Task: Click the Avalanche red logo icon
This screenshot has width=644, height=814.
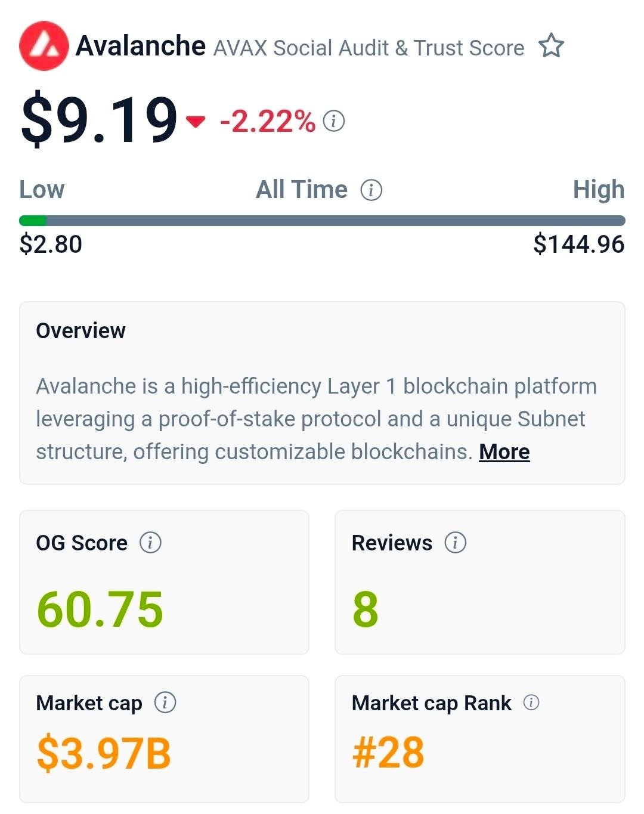Action: coord(44,46)
